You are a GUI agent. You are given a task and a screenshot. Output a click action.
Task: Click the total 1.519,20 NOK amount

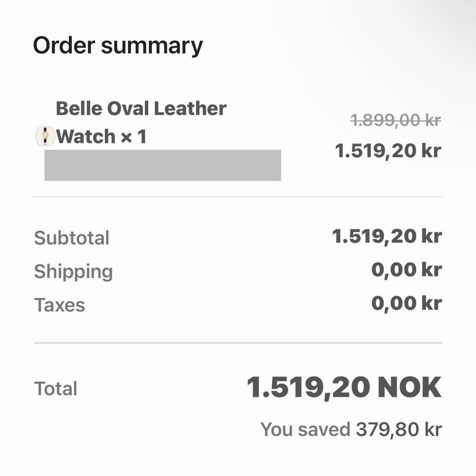pyautogui.click(x=344, y=387)
